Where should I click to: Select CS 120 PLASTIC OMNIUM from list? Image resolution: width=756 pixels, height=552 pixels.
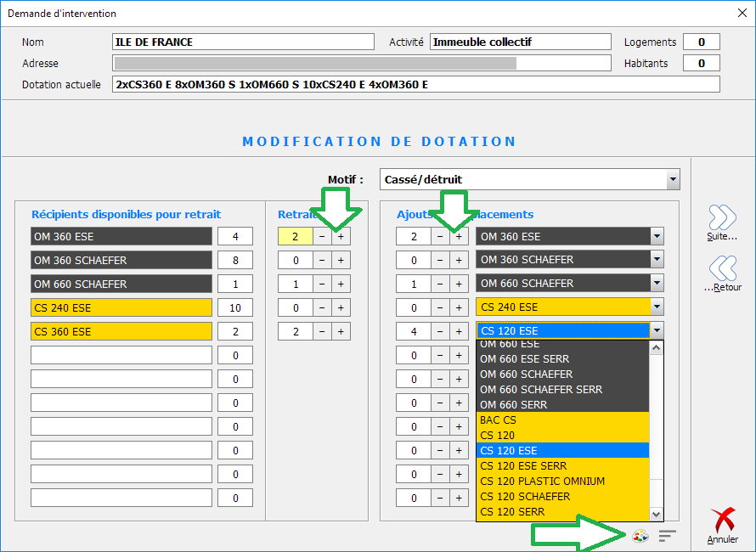click(x=562, y=482)
